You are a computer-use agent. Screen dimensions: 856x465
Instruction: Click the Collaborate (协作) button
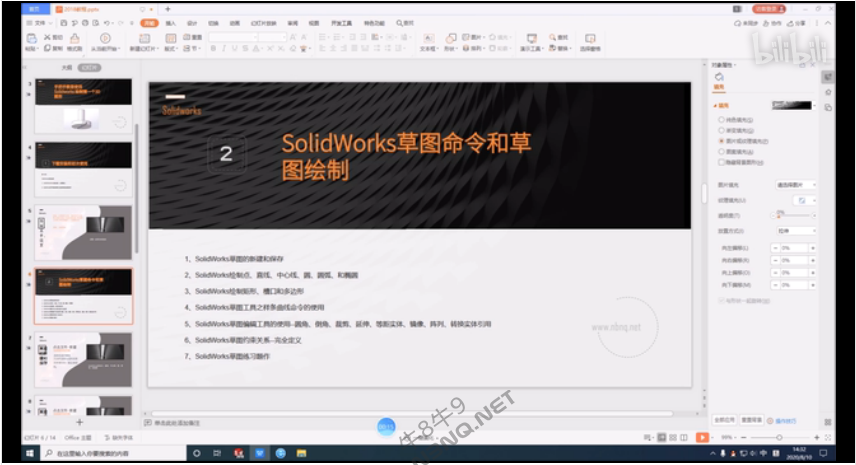(772, 23)
